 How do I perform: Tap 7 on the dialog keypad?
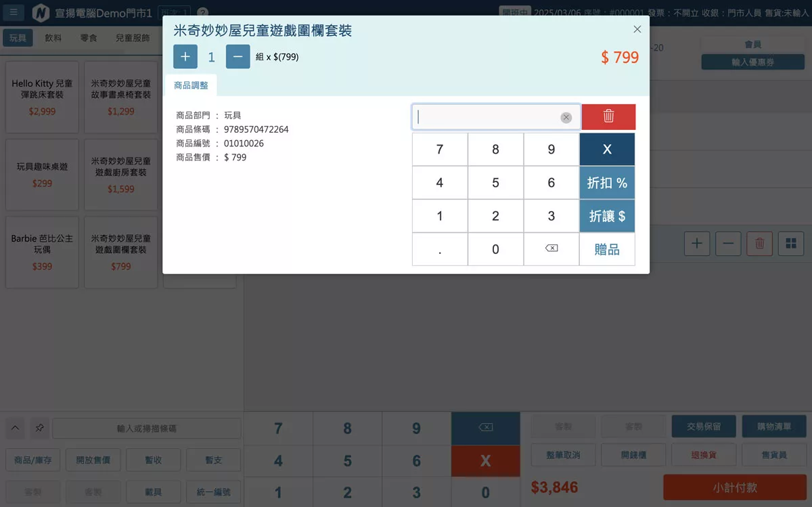[x=440, y=150]
